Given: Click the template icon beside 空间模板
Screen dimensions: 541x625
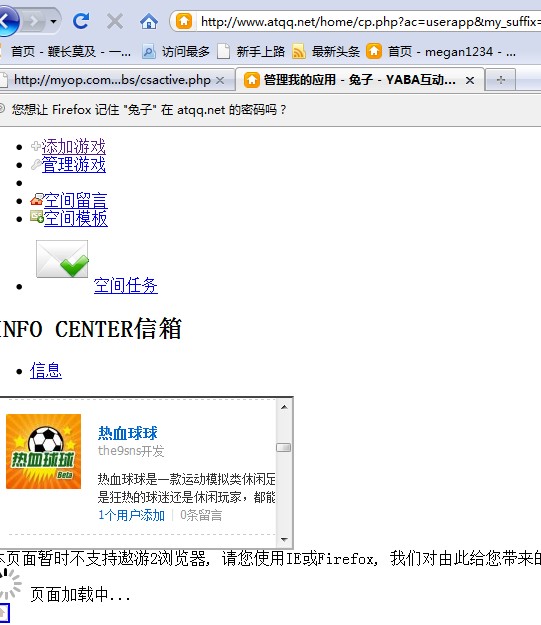Looking at the screenshot, I should point(37,217).
